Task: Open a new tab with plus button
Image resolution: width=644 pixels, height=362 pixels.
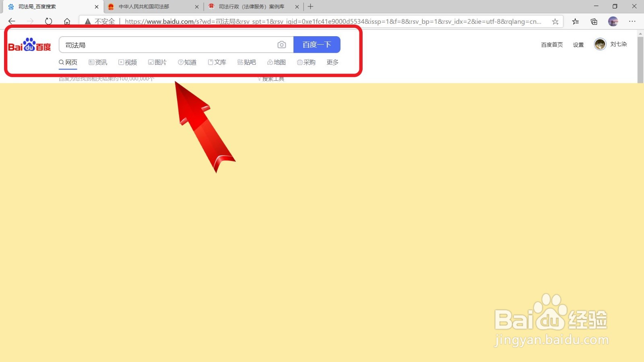Action: coord(310,6)
